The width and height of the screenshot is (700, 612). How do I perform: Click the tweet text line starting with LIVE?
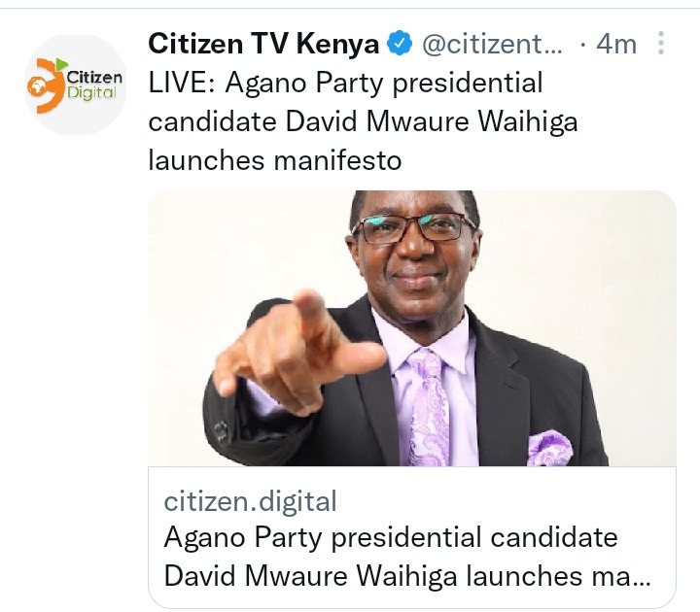point(345,83)
